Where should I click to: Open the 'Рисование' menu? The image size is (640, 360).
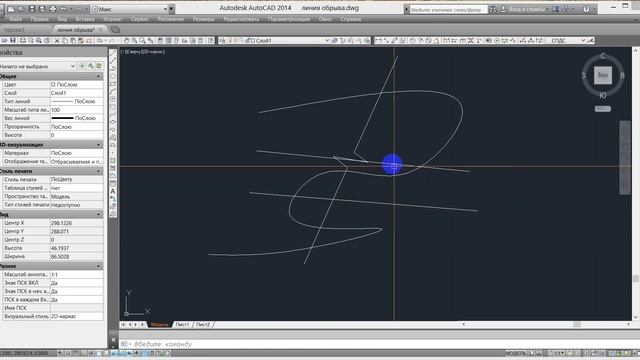[170, 19]
